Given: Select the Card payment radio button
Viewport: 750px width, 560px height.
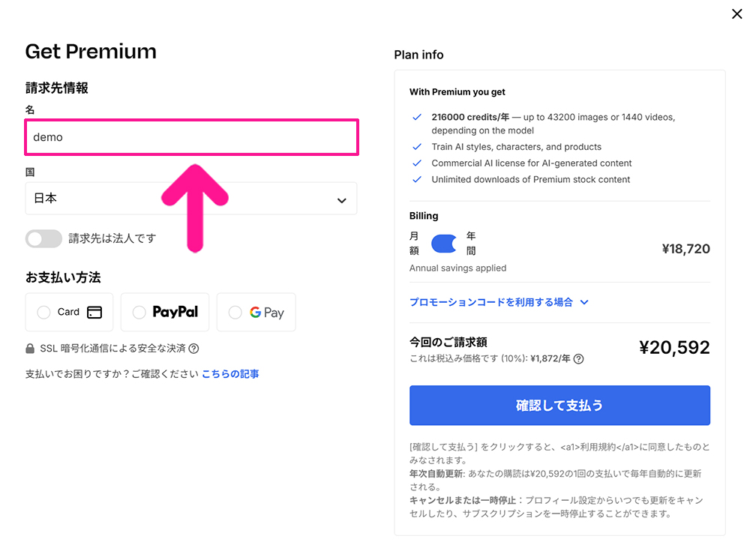Looking at the screenshot, I should 43,312.
